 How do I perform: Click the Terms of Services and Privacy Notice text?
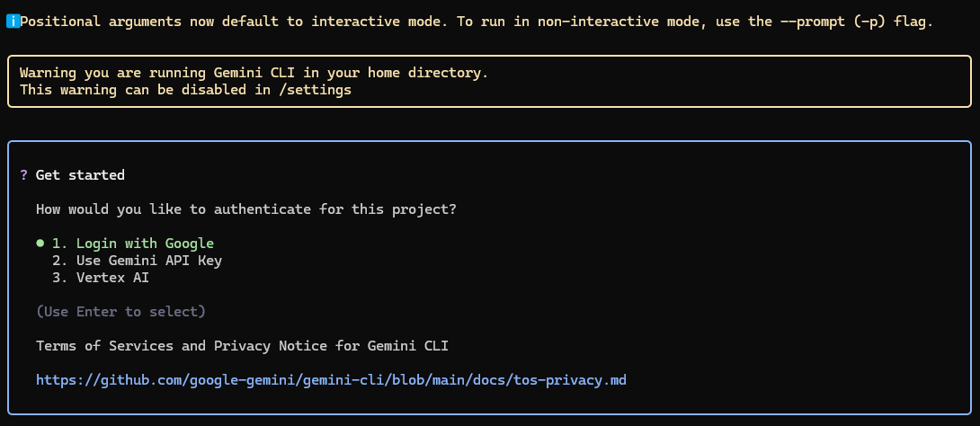(x=242, y=346)
